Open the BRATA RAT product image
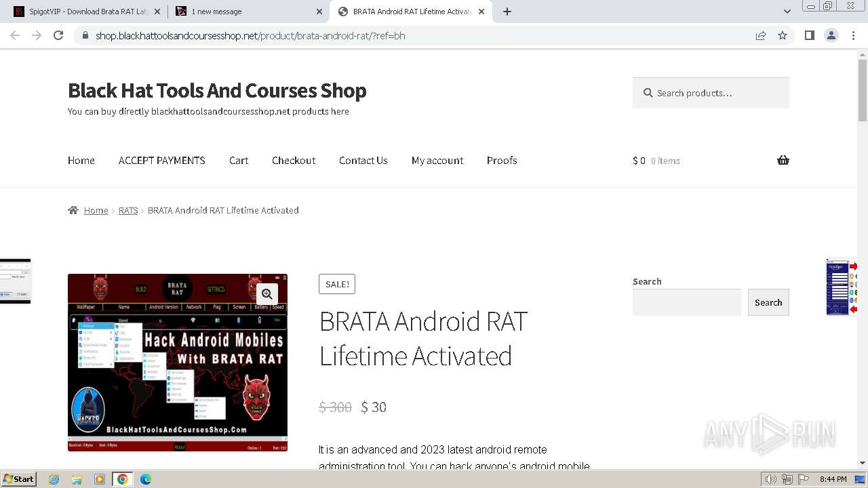Image resolution: width=868 pixels, height=488 pixels. point(178,363)
